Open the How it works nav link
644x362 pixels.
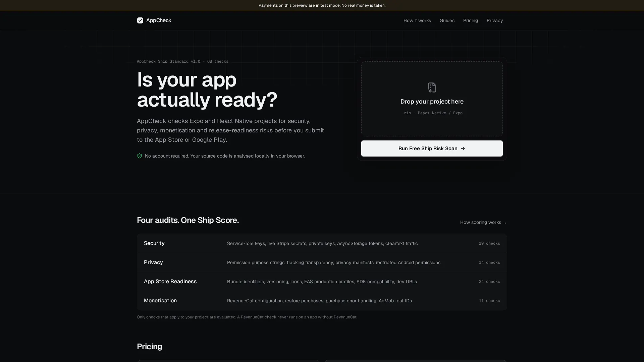pyautogui.click(x=417, y=20)
